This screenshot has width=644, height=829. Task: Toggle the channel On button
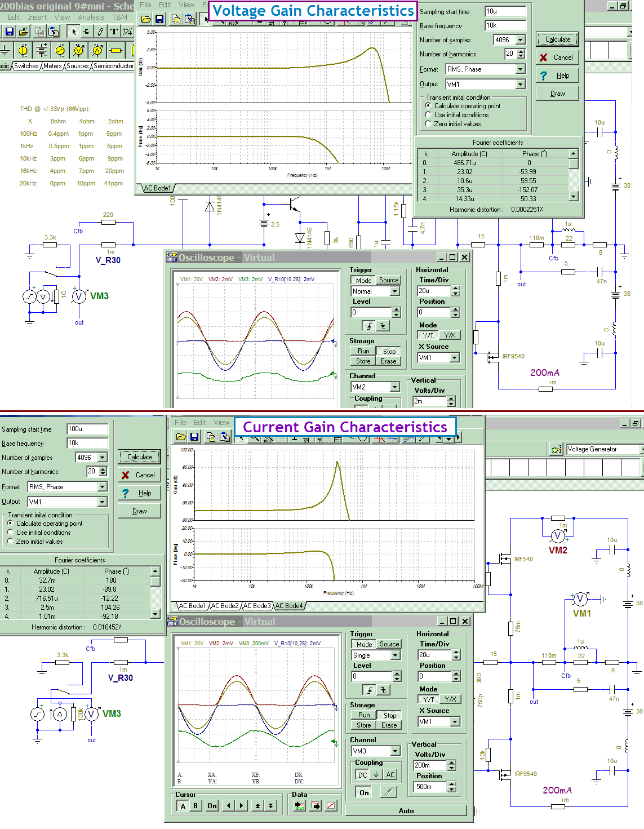click(365, 792)
